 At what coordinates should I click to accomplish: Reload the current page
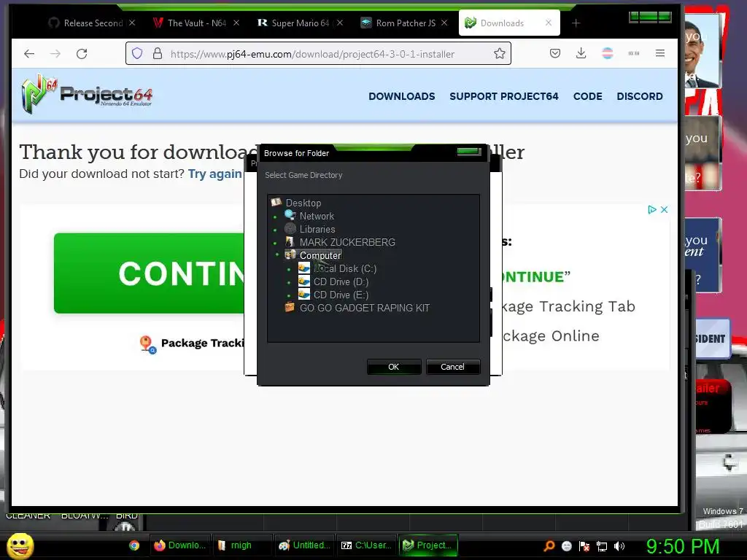point(82,54)
